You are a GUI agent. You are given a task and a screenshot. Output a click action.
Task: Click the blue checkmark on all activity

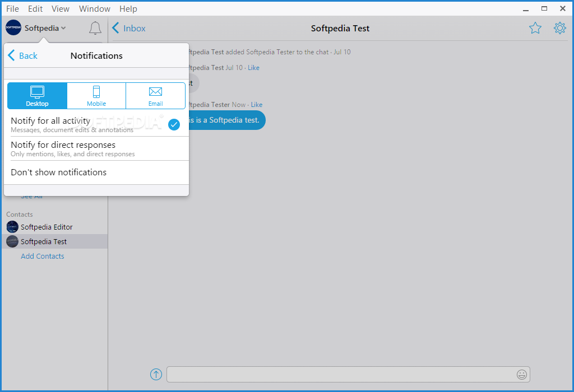click(x=174, y=125)
